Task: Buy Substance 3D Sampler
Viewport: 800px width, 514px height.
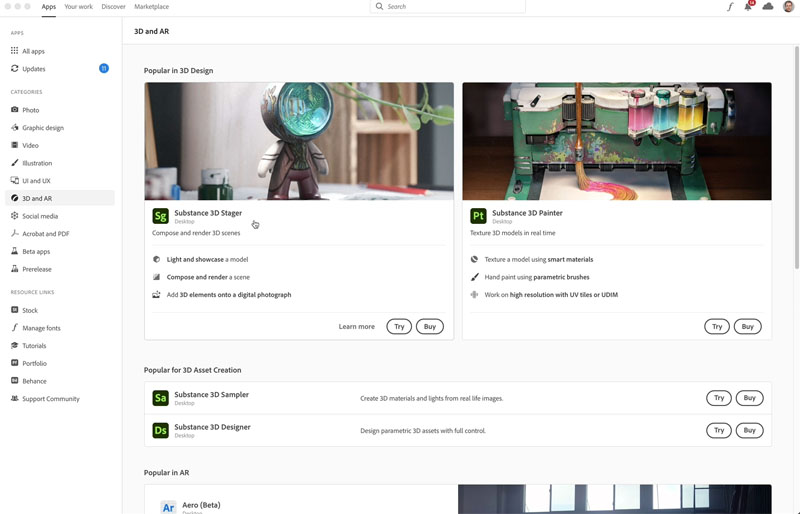Action: click(x=749, y=398)
